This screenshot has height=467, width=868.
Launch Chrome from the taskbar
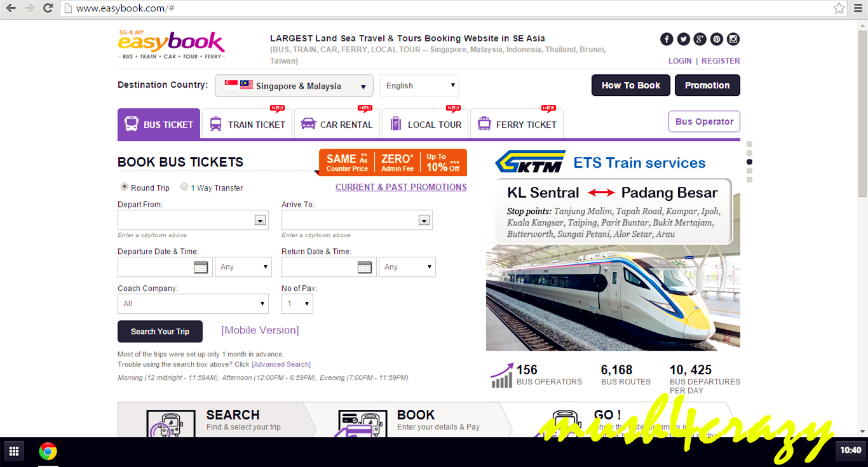tap(48, 452)
